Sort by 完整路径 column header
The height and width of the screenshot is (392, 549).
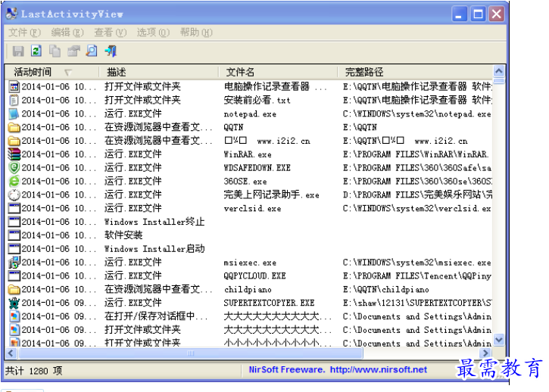[415, 72]
